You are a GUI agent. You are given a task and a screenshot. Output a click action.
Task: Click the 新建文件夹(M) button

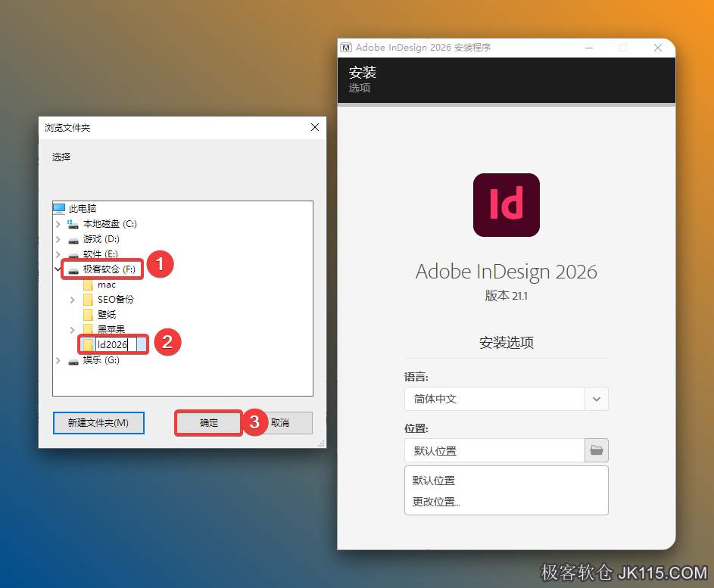98,423
